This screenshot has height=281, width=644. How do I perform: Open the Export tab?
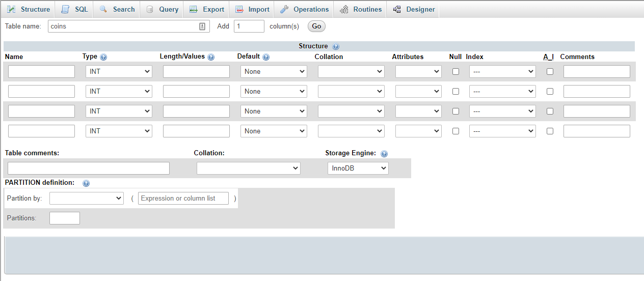tap(206, 9)
